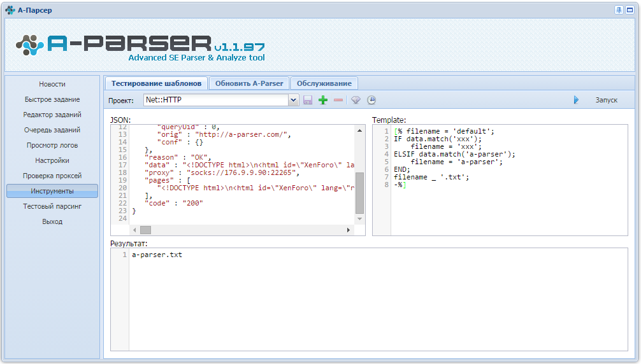
Task: Click the JSON vertical scrollbar thumb
Action: pyautogui.click(x=359, y=193)
